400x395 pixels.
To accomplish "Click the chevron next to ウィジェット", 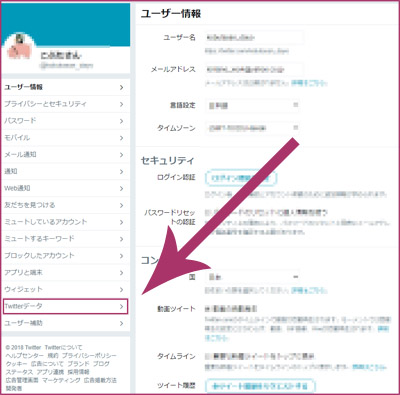I will coord(121,289).
